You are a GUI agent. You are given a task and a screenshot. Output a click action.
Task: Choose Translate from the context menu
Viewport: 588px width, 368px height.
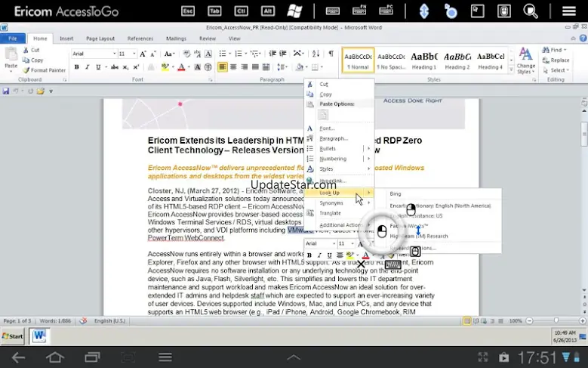(339, 213)
